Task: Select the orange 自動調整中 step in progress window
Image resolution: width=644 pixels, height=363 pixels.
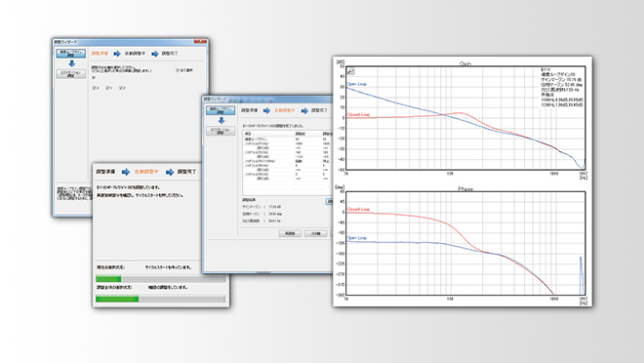Action: (146, 172)
